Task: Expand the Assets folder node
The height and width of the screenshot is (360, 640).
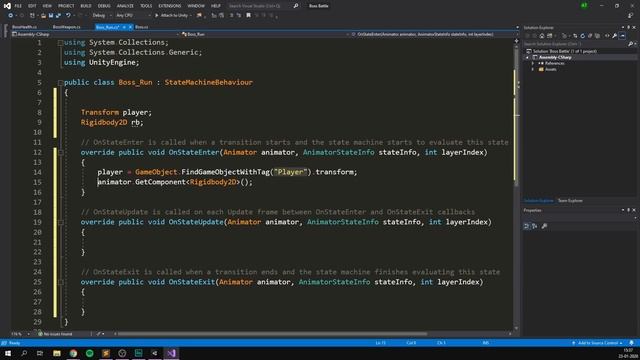Action: pyautogui.click(x=533, y=69)
